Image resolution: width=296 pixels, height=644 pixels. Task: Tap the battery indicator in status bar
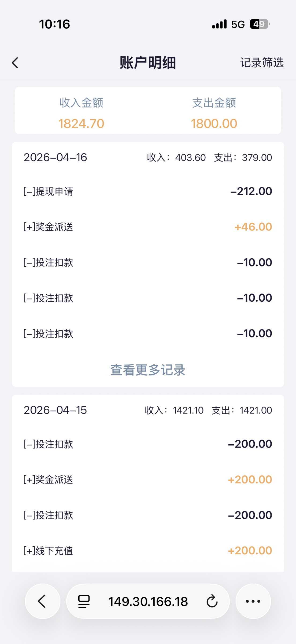tap(259, 24)
